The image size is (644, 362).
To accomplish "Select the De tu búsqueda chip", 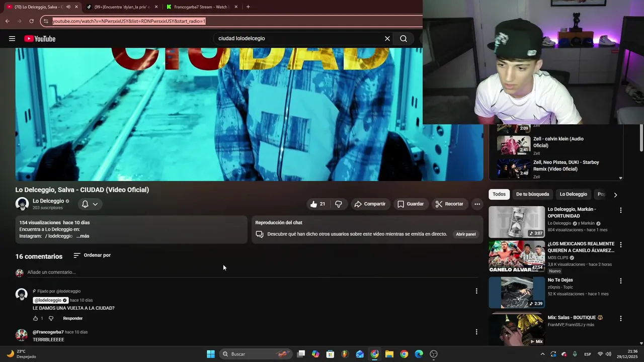I will [x=532, y=194].
